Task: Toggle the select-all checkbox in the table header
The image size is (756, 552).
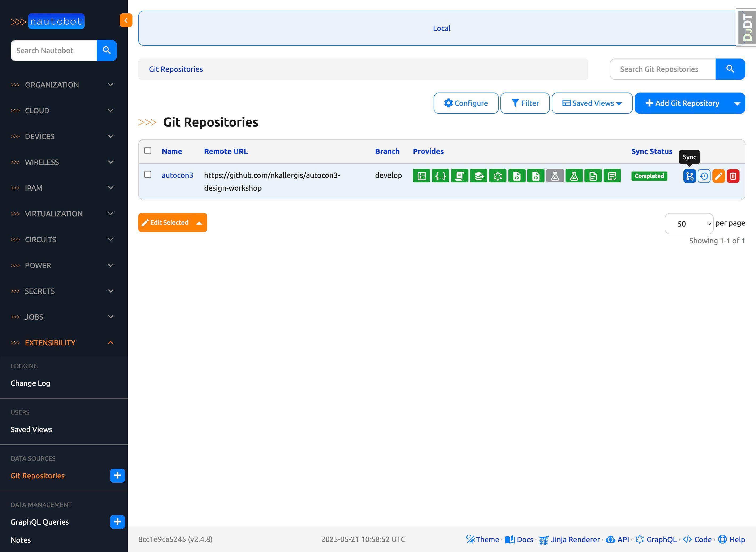Action: pyautogui.click(x=147, y=150)
